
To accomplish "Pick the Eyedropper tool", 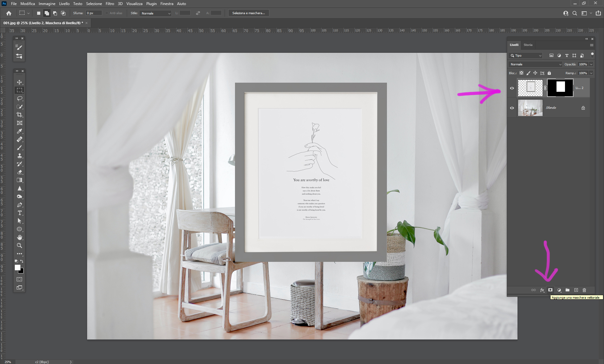I will click(20, 131).
